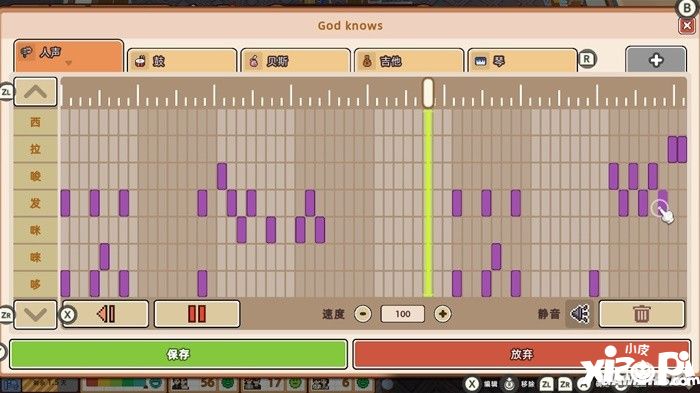The height and width of the screenshot is (393, 700).
Task: Switch to the 琴 keyboard track tab
Action: 522,61
